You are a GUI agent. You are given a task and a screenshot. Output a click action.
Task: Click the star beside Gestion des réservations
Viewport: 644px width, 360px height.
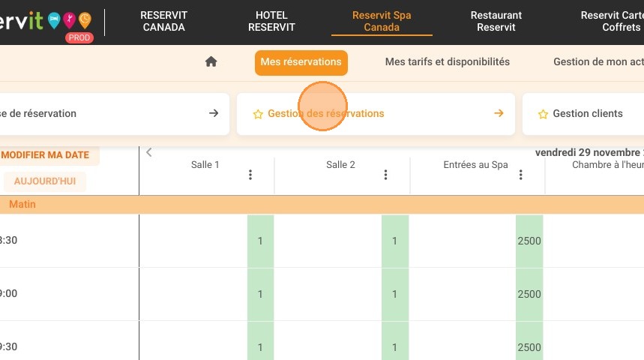pos(258,114)
